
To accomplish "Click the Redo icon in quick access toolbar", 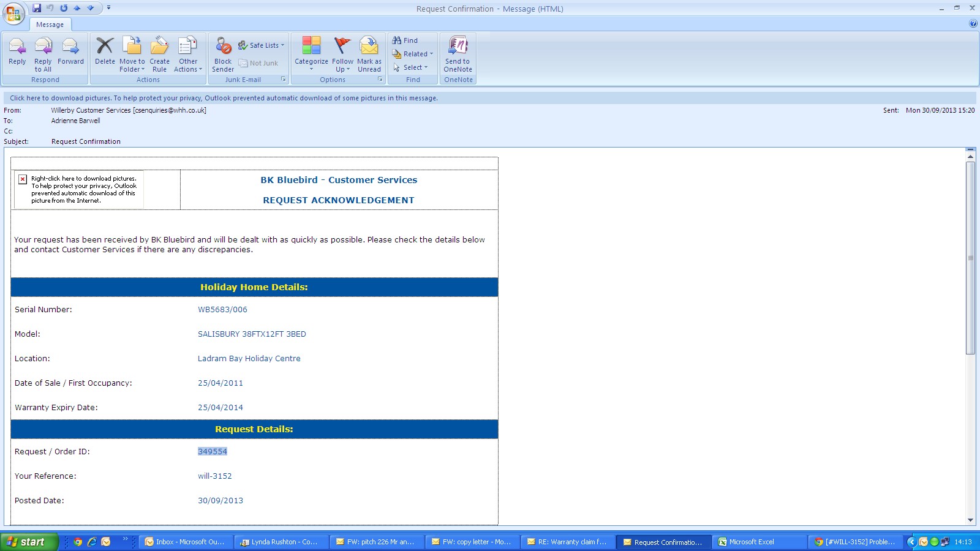I will [x=64, y=8].
